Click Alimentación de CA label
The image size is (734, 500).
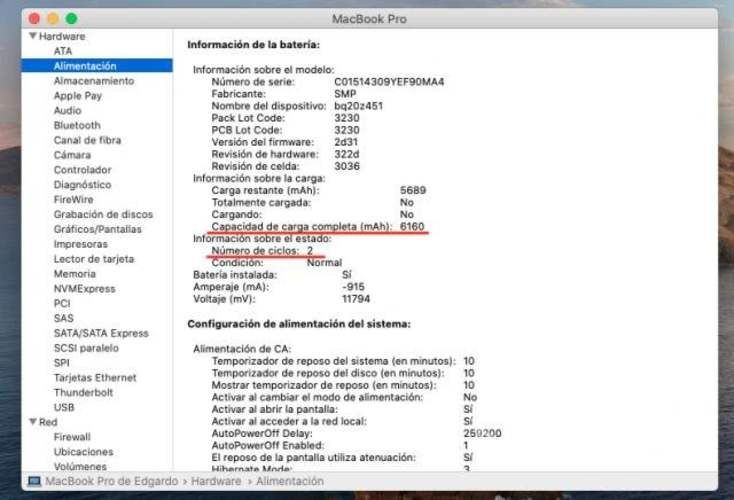click(x=242, y=349)
